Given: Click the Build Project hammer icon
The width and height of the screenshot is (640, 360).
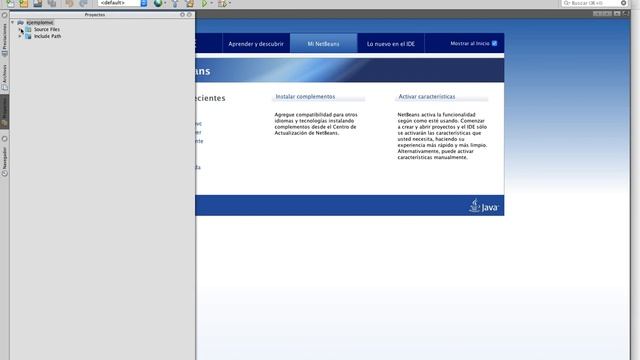Looking at the screenshot, I should click(175, 3).
